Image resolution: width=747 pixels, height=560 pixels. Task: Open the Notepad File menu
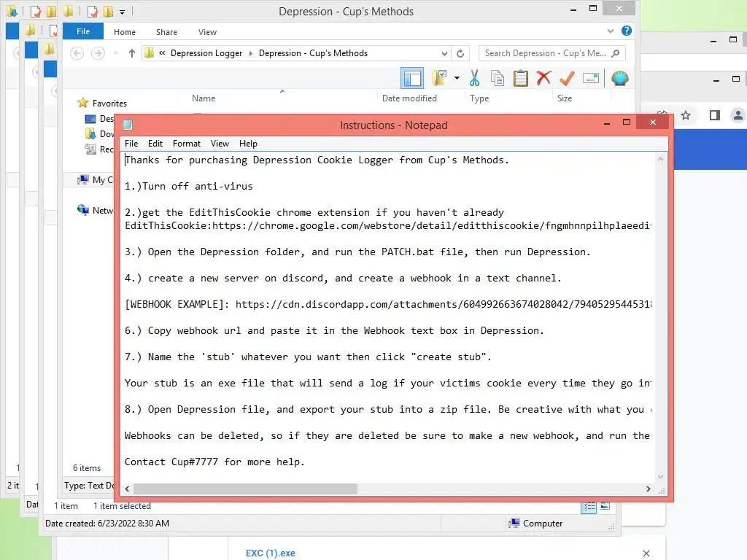pyautogui.click(x=131, y=144)
